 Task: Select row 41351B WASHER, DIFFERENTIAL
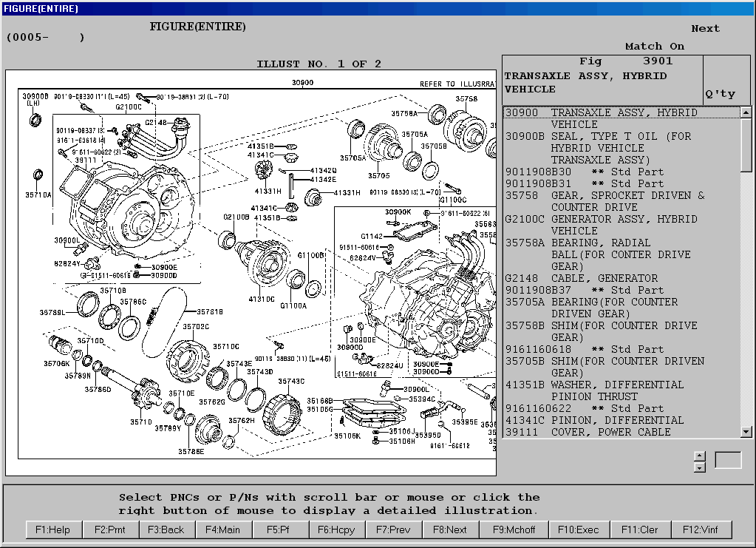point(622,390)
